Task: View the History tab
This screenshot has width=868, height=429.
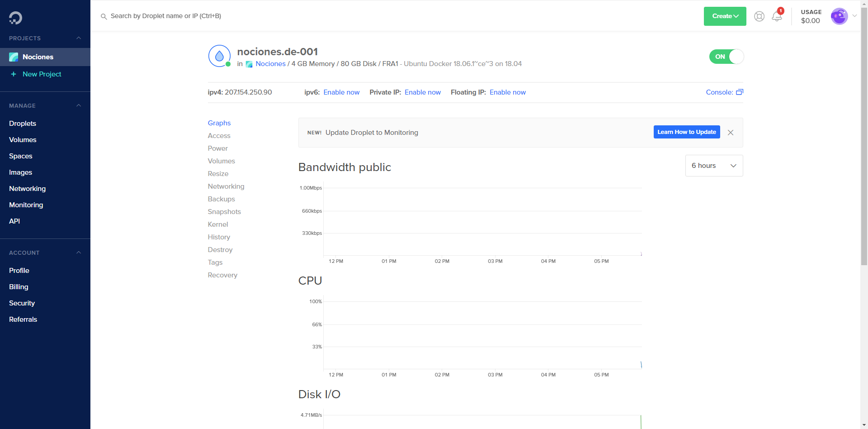Action: tap(219, 237)
